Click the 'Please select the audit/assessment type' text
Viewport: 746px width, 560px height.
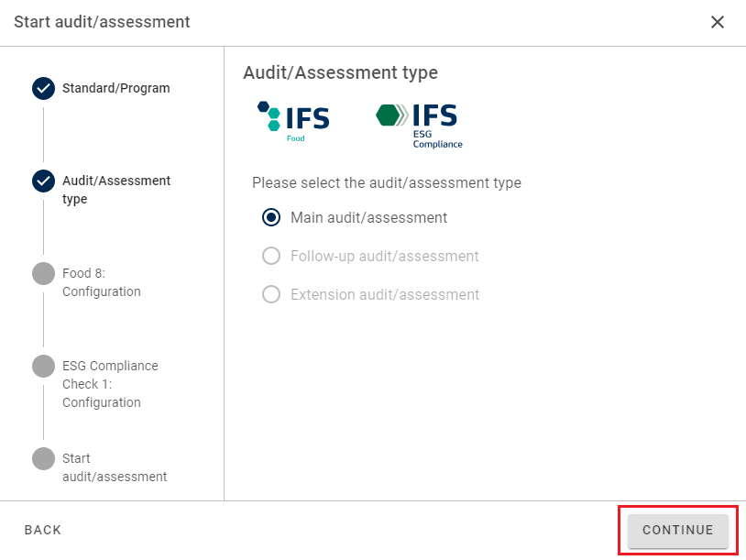click(387, 182)
